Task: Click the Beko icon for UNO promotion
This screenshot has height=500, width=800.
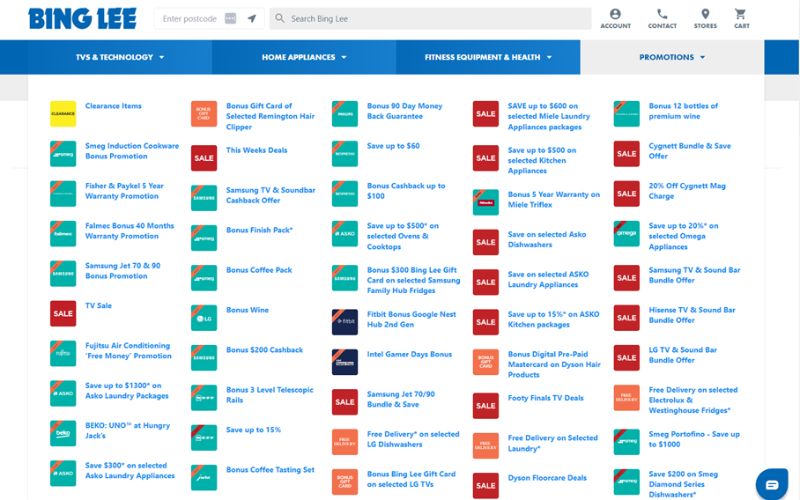Action: pyautogui.click(x=63, y=433)
